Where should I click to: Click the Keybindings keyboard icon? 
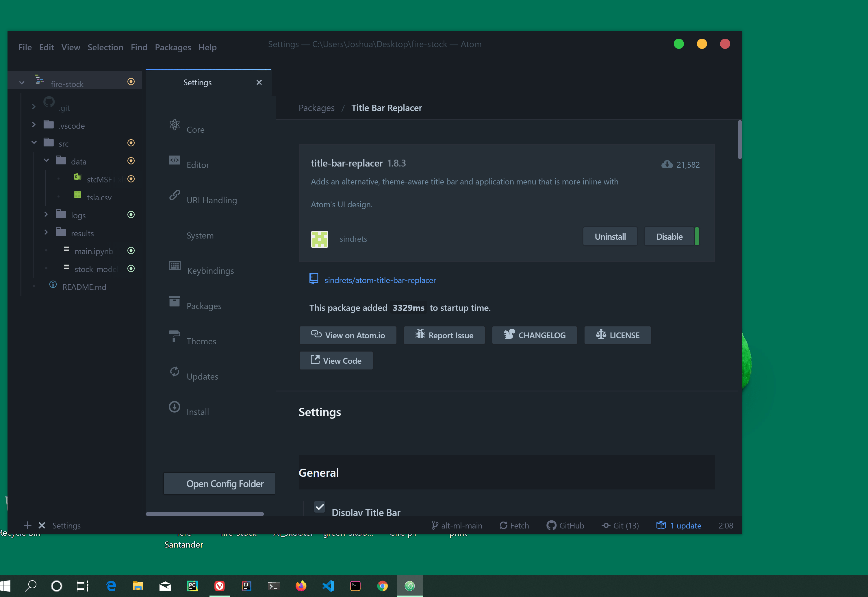(x=175, y=266)
